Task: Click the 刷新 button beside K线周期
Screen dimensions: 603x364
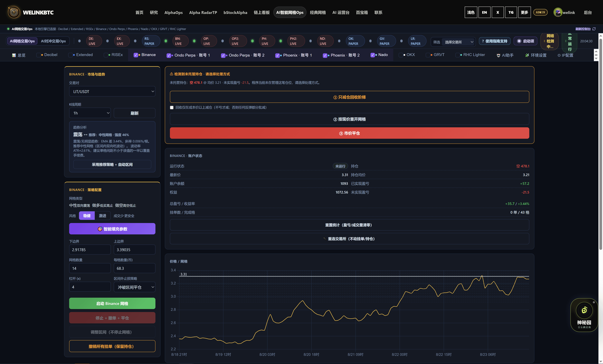Action: (134, 113)
